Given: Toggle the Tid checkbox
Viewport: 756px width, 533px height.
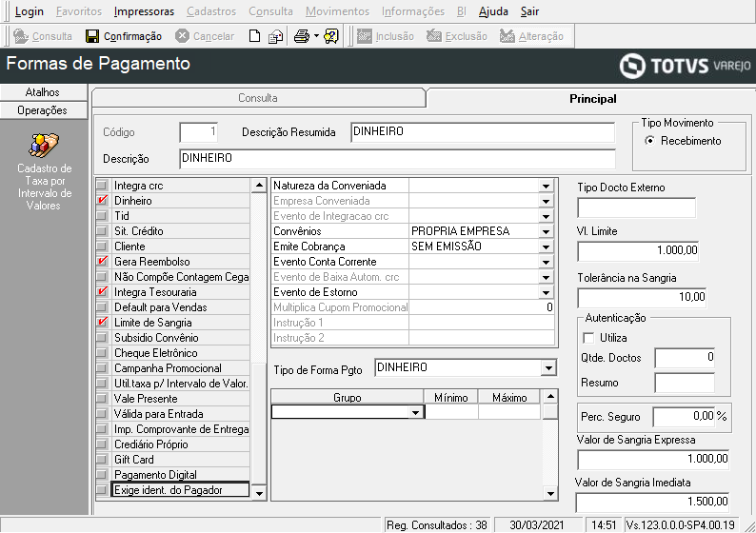Looking at the screenshot, I should click(102, 216).
